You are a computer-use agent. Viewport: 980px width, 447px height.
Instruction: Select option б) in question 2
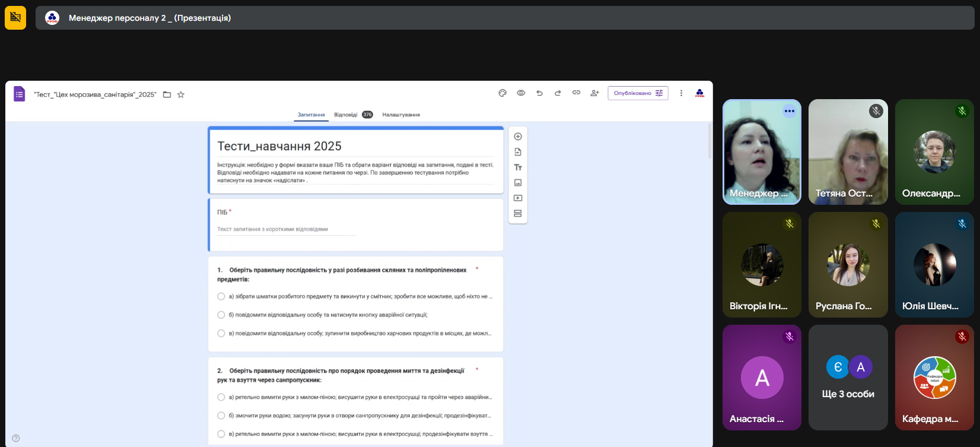221,416
